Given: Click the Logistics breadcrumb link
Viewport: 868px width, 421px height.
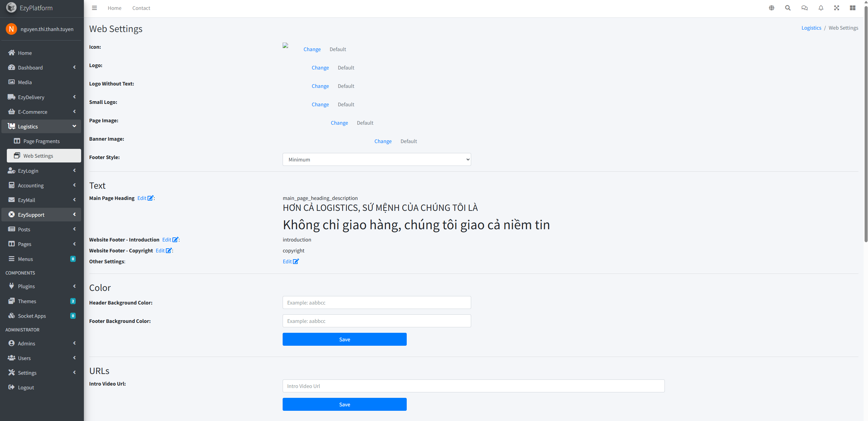Looking at the screenshot, I should click(x=811, y=28).
